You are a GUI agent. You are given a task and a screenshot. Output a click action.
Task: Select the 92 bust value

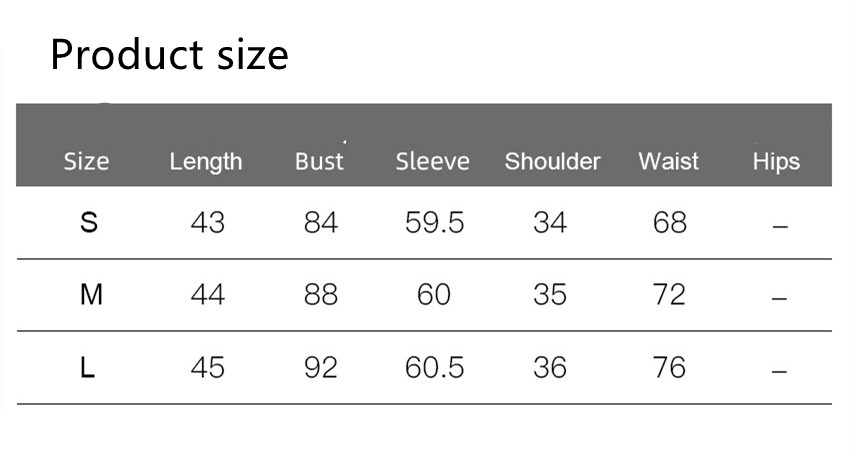[321, 368]
